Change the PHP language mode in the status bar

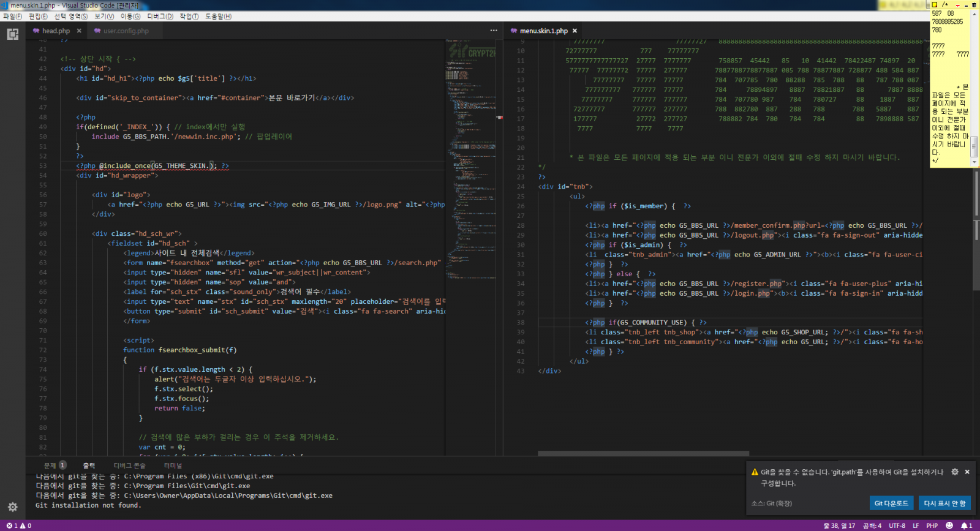tap(932, 525)
